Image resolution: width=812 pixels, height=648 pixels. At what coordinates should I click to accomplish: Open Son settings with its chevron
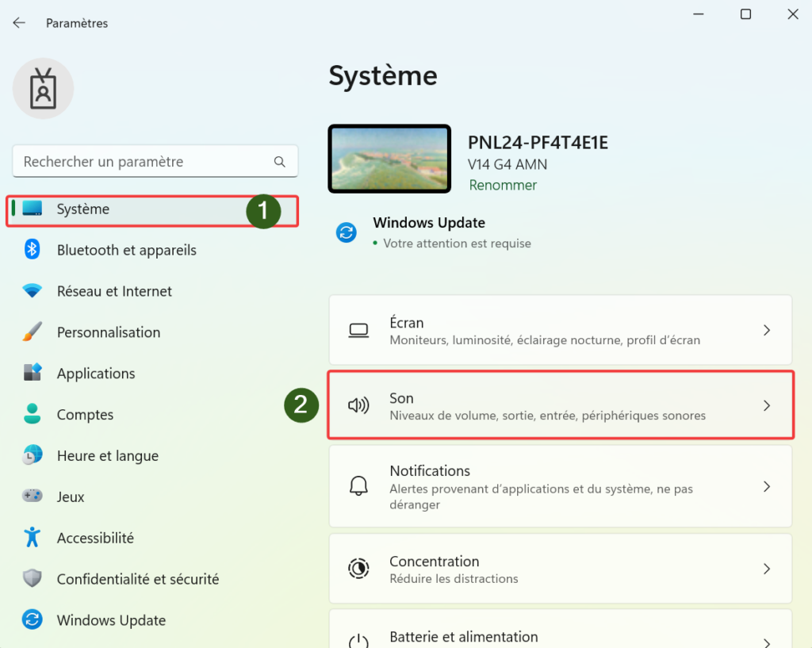767,405
